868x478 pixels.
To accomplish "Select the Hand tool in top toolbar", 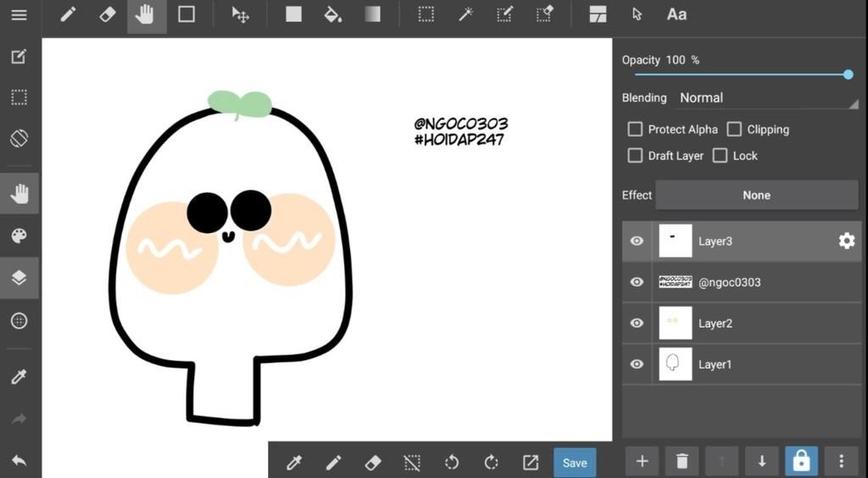I will coord(147,15).
